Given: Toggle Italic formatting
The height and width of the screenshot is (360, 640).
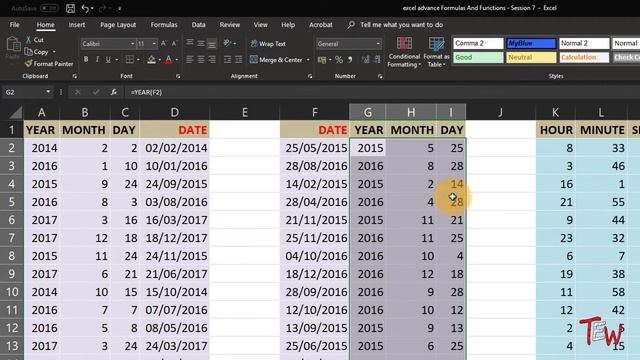Looking at the screenshot, I should [x=97, y=60].
